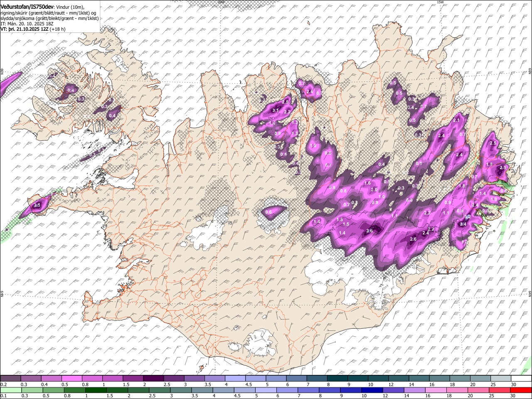Click the dark teal swatch at 8 in upper legend row

(x=337, y=379)
